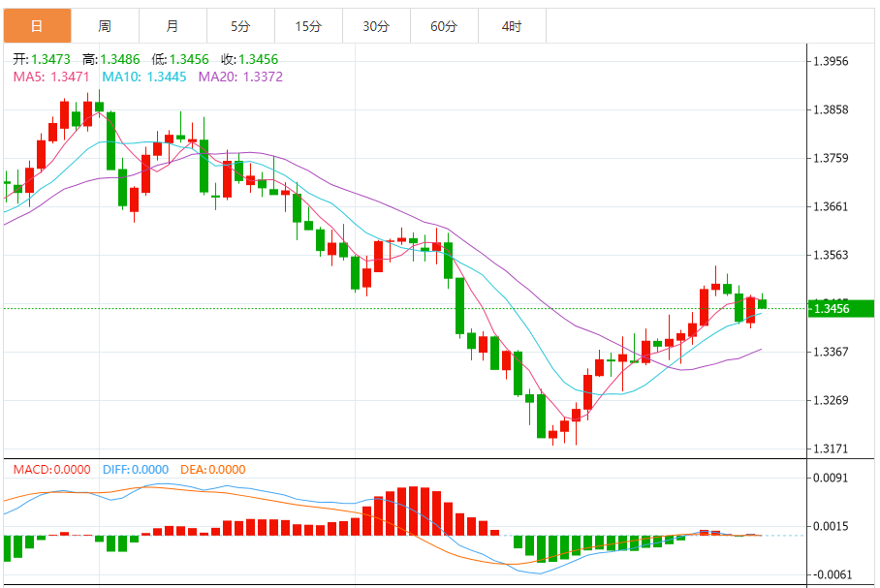This screenshot has width=880, height=588.
Task: Open the 5分 interval tab
Action: pos(240,26)
